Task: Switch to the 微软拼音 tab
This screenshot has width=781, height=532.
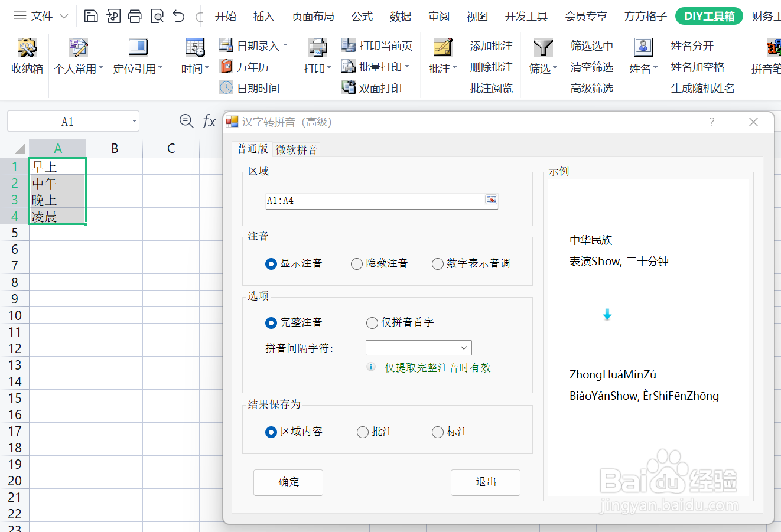Action: tap(297, 149)
